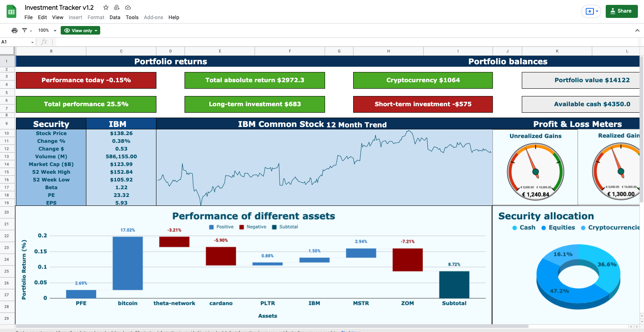
Task: Click the dark Subtotal legend swatch
Action: [274, 227]
